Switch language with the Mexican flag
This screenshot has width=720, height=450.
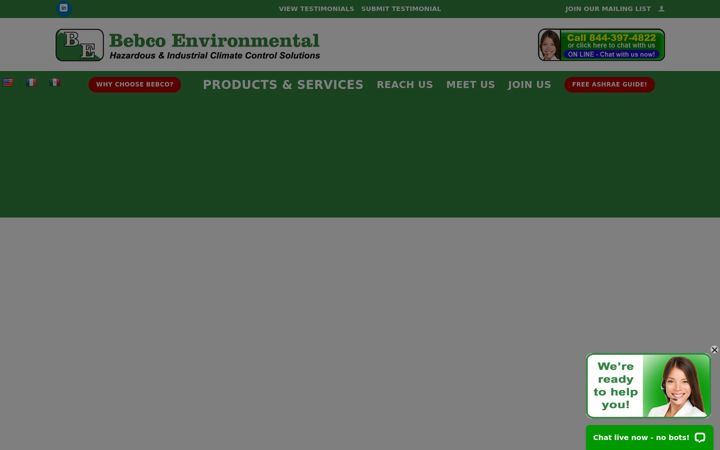point(55,83)
